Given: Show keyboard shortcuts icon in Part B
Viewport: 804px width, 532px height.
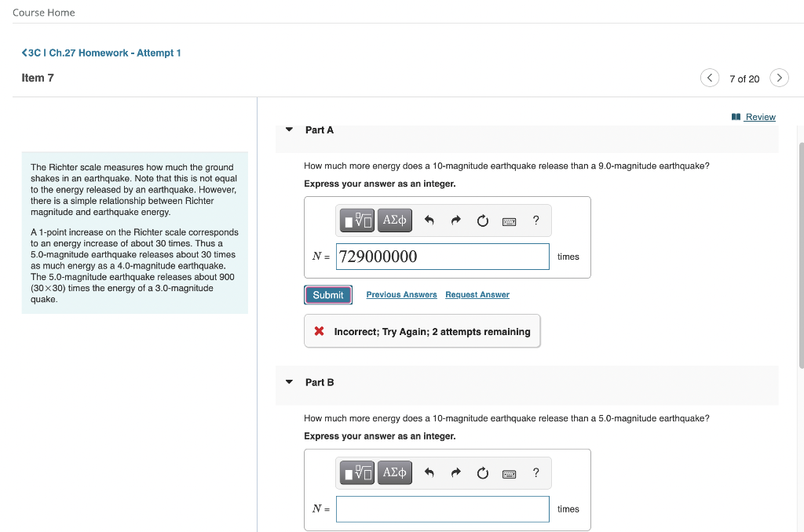Looking at the screenshot, I should click(509, 474).
